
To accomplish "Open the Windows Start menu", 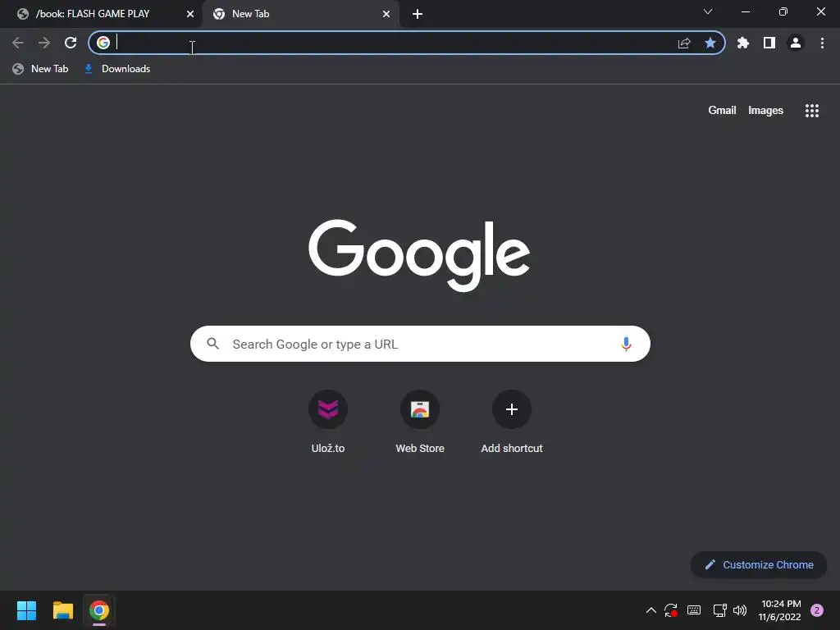I will click(x=26, y=610).
